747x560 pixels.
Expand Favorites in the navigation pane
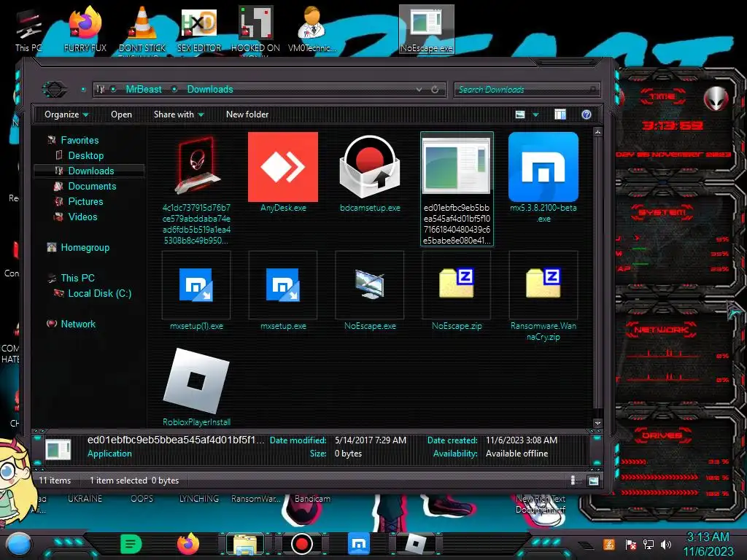pyautogui.click(x=80, y=140)
